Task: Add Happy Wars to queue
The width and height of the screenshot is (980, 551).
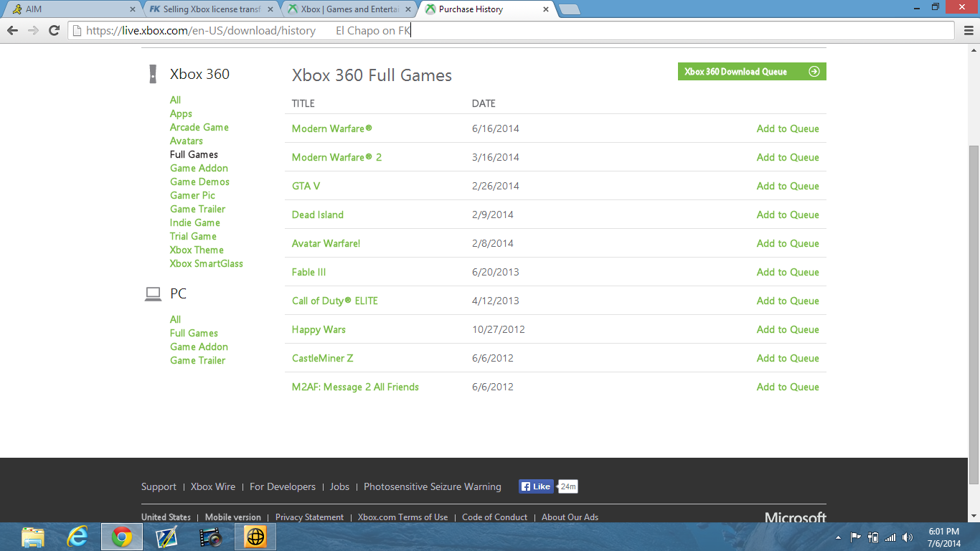Action: (x=788, y=329)
